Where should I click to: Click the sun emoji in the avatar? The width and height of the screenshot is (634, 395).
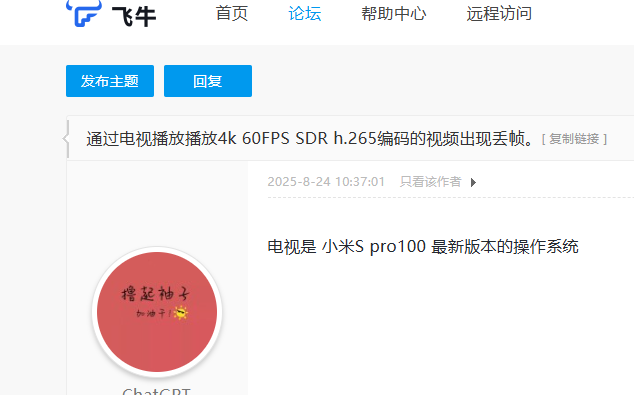click(x=180, y=313)
